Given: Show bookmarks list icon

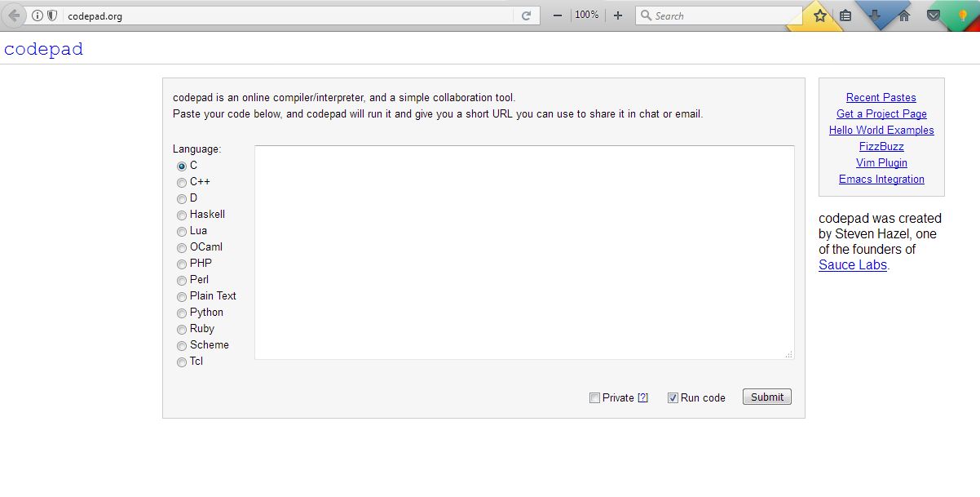Looking at the screenshot, I should click(x=845, y=16).
